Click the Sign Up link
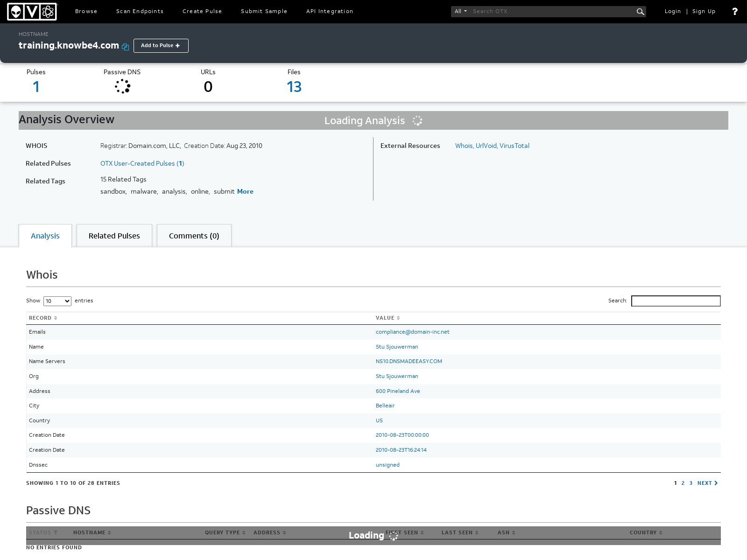The image size is (747, 560). (x=704, y=12)
